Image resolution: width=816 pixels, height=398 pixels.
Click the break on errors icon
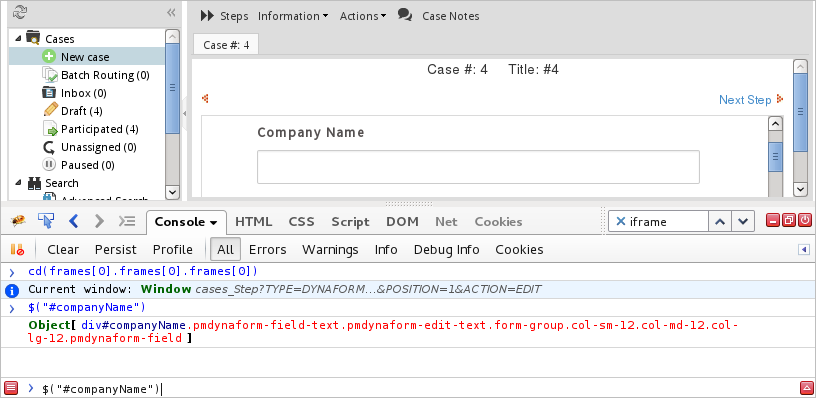click(x=18, y=249)
